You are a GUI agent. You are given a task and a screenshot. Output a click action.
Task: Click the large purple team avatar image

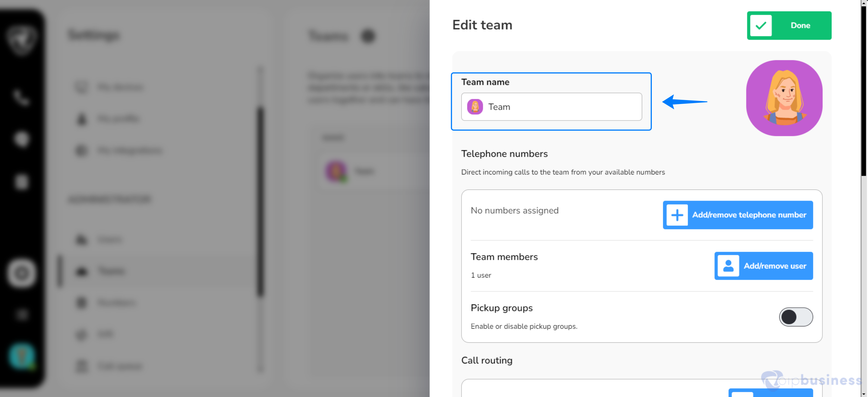click(784, 98)
